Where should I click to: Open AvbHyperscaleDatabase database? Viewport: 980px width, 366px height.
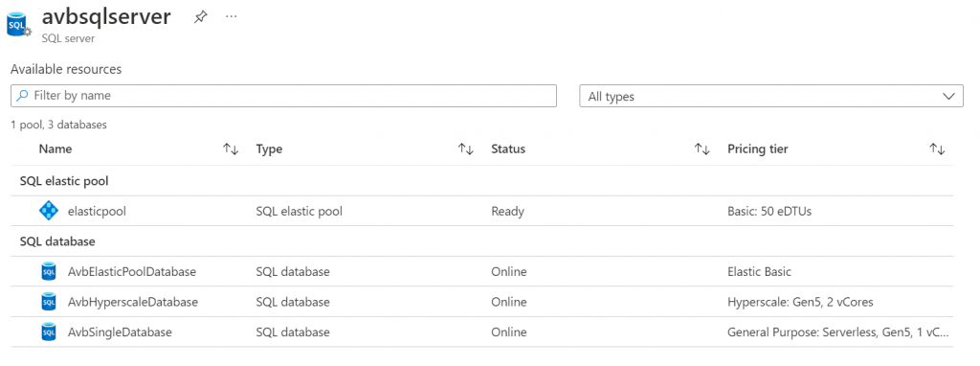pos(132,302)
